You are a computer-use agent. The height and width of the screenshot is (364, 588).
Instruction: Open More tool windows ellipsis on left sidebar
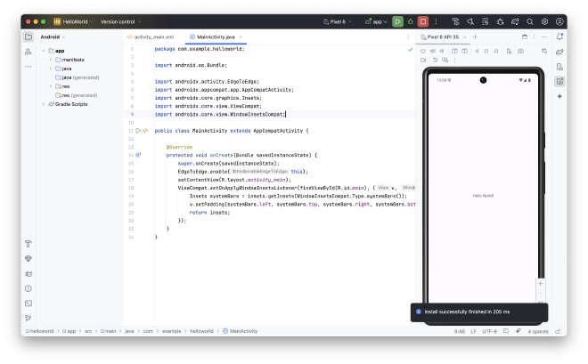(x=29, y=67)
